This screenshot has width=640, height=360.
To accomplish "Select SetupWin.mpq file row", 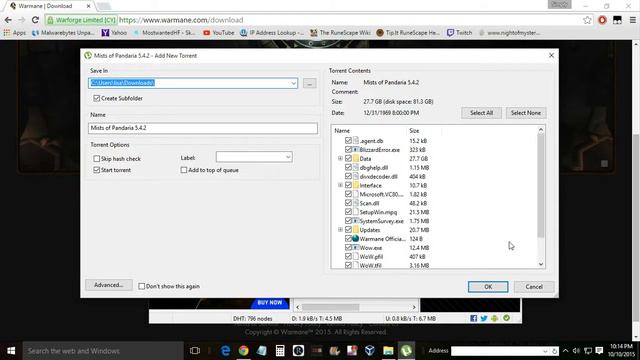I will (378, 212).
